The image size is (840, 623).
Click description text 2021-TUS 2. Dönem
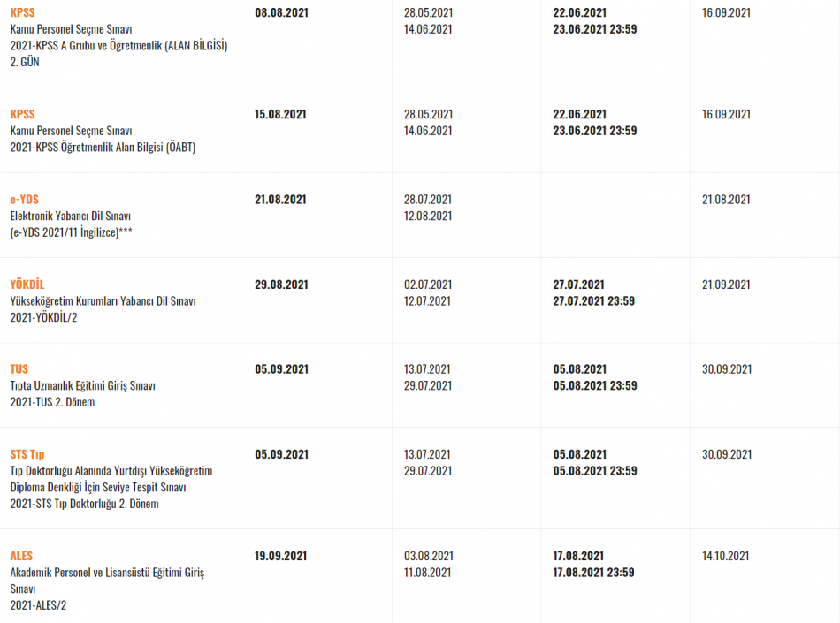52,402
